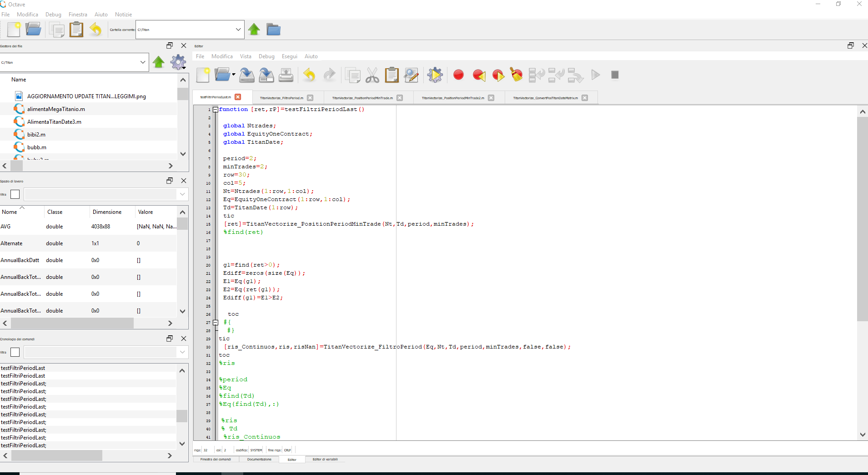
Task: Click the editor vertical scrollbar thumb
Action: click(862, 218)
